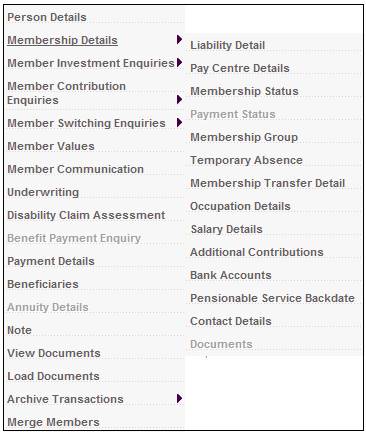Expand the Membership Details submenu arrow
Viewport: 366px width, 432px height.
click(x=179, y=40)
